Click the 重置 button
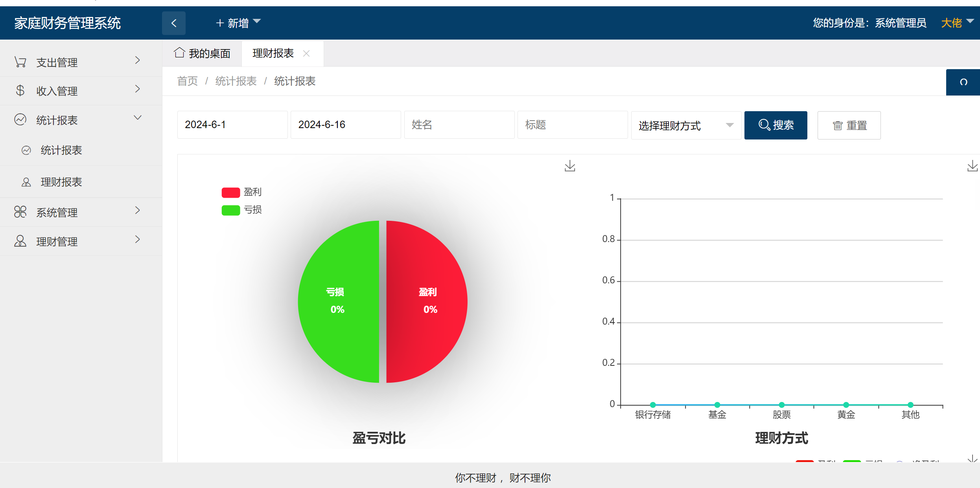980x488 pixels. (849, 125)
